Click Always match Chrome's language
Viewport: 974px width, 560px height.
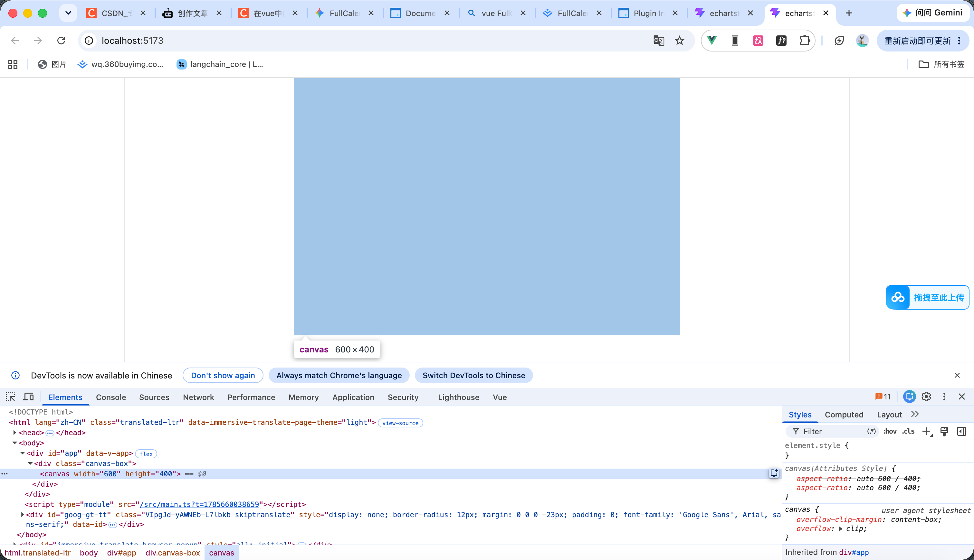(x=339, y=375)
